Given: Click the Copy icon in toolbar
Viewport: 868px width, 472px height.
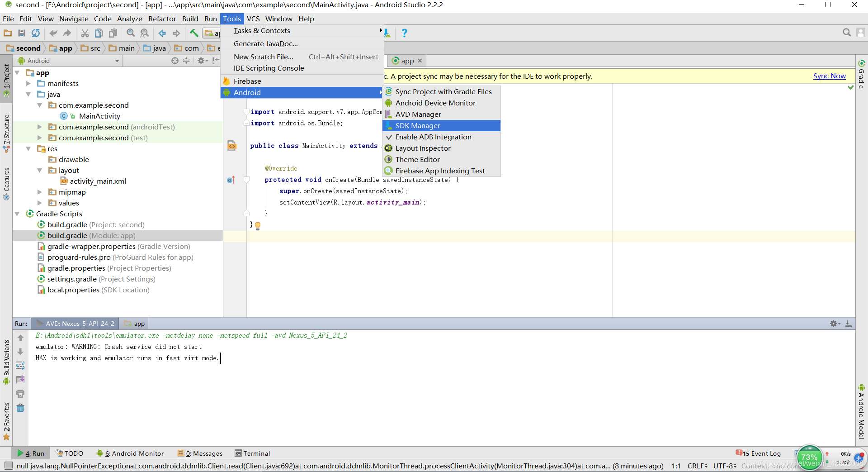Looking at the screenshot, I should tap(99, 33).
